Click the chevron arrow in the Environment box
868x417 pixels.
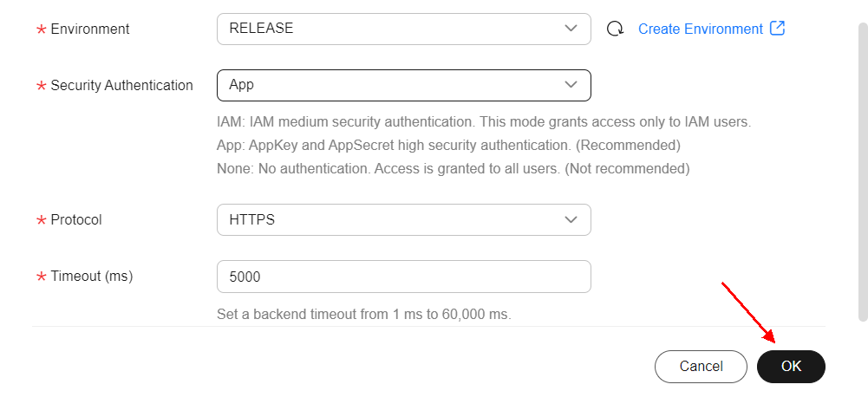(x=571, y=29)
